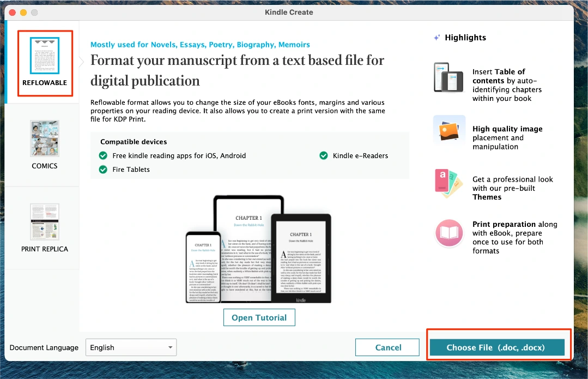
Task: Click the Highlights heading
Action: (465, 38)
